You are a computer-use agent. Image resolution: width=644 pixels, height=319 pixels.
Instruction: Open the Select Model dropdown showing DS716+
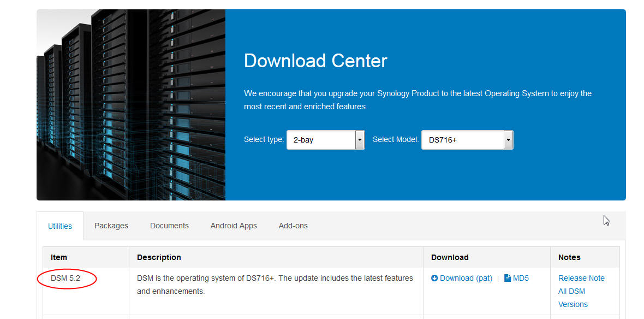click(467, 140)
